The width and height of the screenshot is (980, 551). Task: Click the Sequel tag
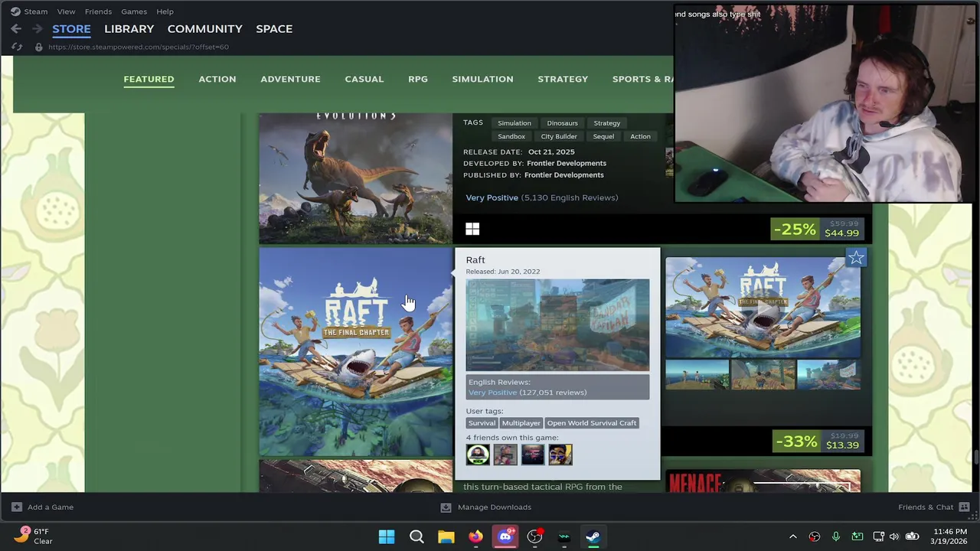point(603,136)
